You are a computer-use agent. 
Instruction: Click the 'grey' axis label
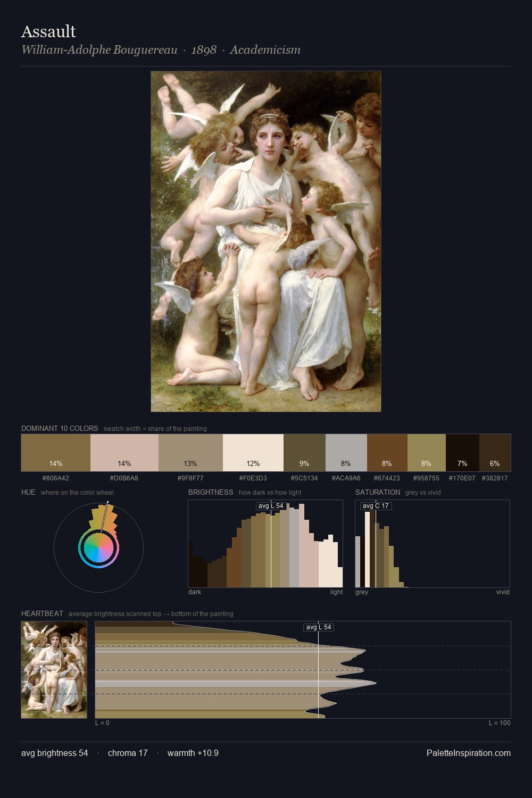(362, 592)
